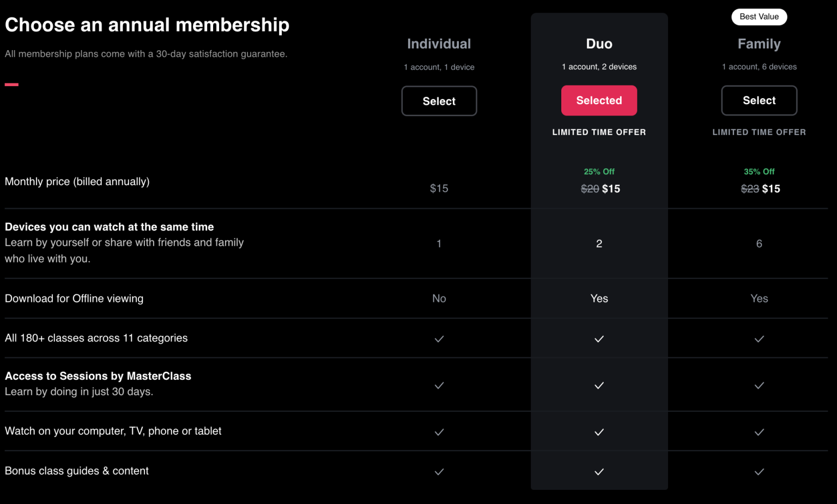Click the Duo checkmark for watch on devices
This screenshot has height=504, width=837.
tap(599, 432)
